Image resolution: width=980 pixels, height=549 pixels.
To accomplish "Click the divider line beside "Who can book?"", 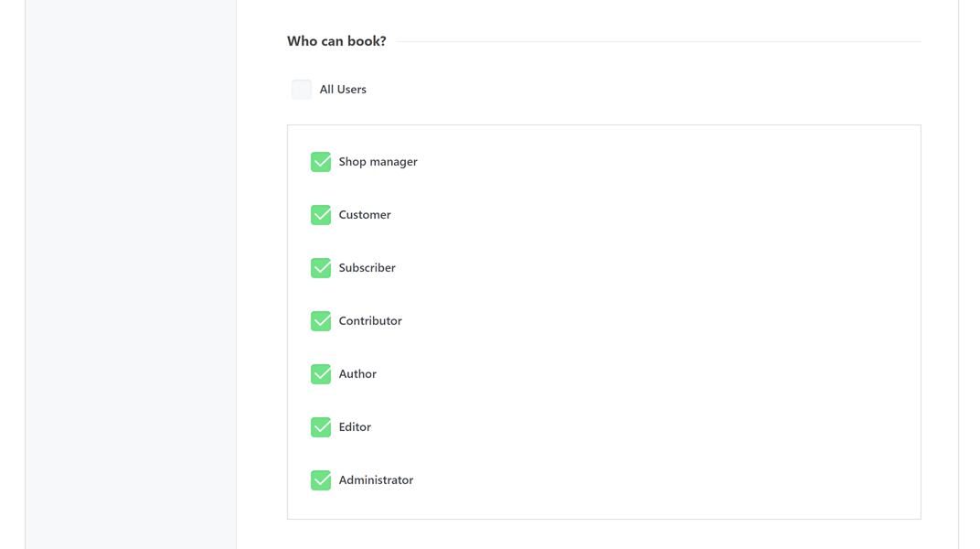I will [x=658, y=41].
